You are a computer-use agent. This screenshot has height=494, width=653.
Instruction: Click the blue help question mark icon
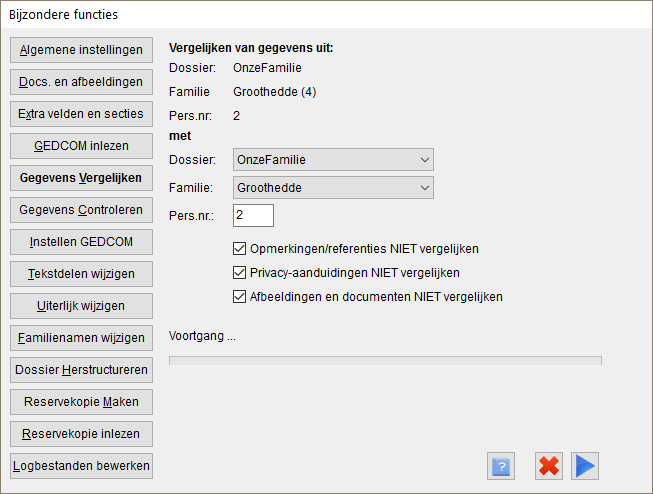pos(501,466)
